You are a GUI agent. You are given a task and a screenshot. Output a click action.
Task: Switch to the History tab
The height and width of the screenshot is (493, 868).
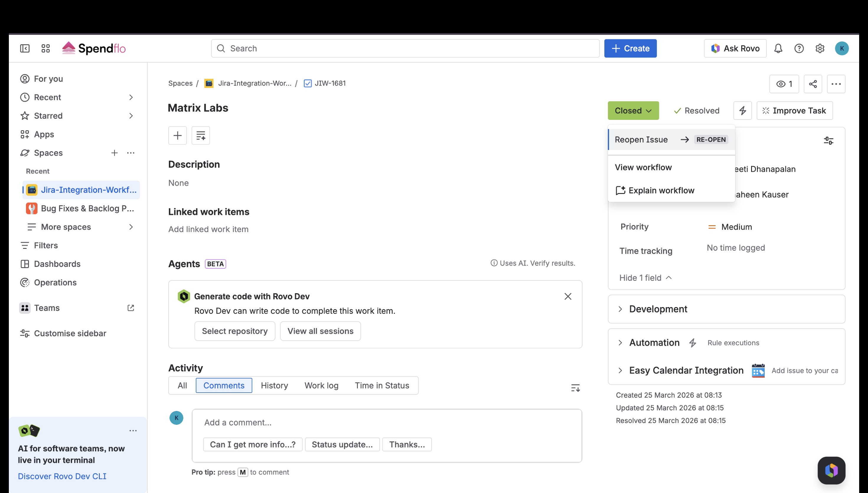click(x=274, y=385)
